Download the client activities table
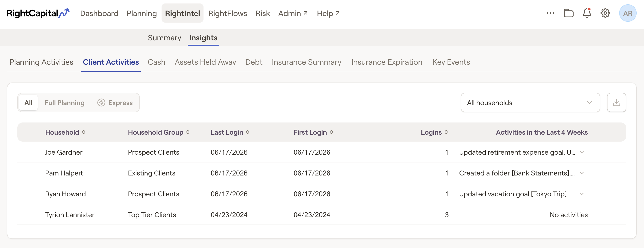The height and width of the screenshot is (248, 644). coord(616,103)
